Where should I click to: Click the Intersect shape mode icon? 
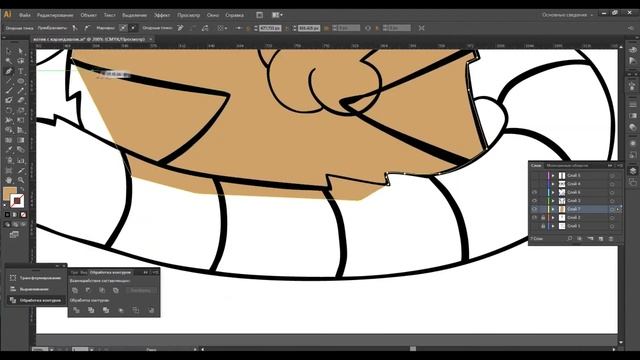click(102, 290)
